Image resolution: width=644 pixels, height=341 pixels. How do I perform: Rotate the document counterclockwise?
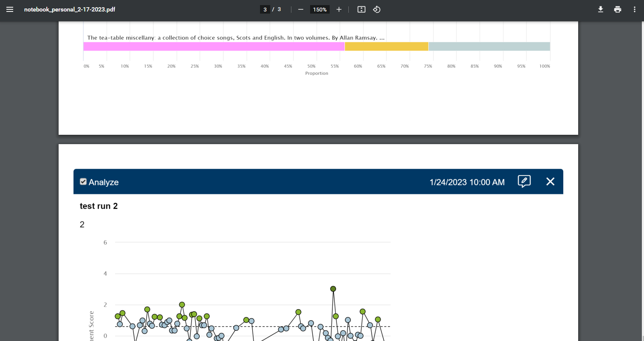[x=377, y=9]
